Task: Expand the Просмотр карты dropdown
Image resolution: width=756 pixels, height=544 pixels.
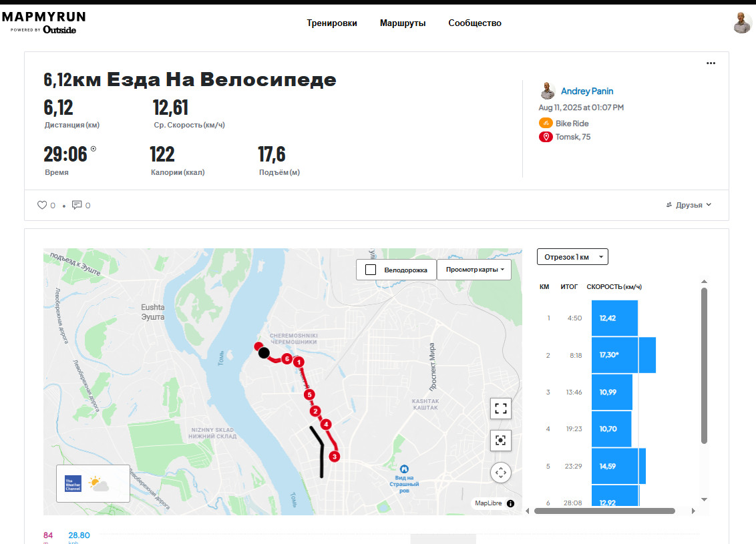Action: (474, 270)
